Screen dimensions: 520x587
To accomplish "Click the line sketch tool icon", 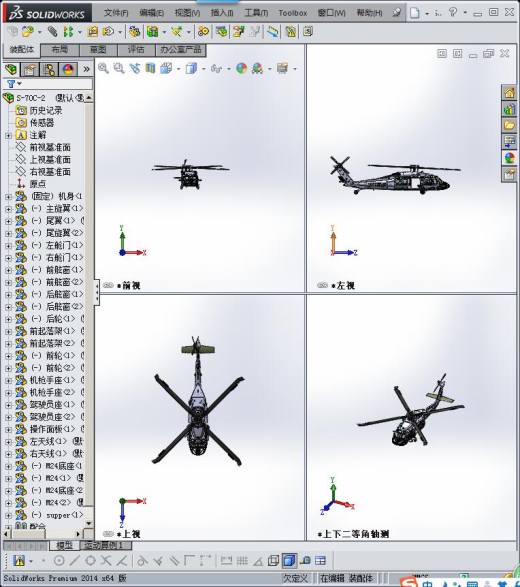I will coord(74,560).
